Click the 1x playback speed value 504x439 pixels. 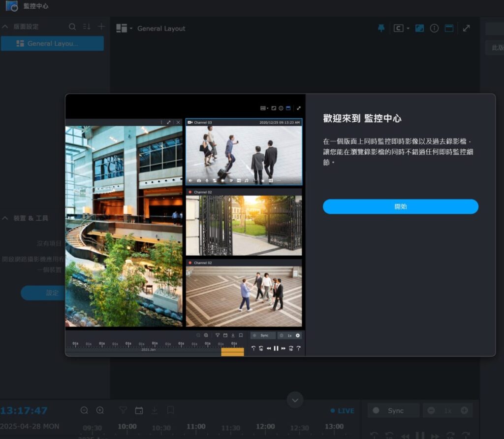click(448, 411)
